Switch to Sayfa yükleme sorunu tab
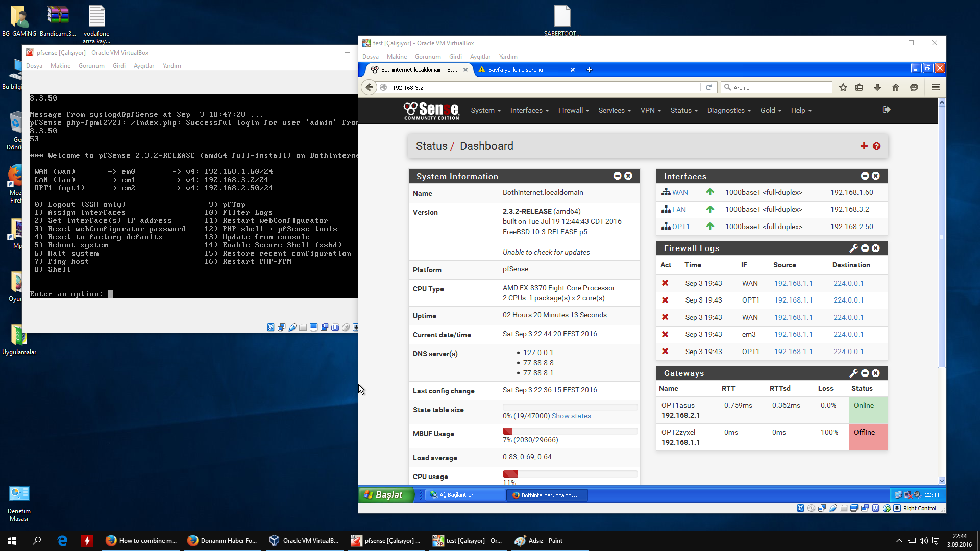The height and width of the screenshot is (551, 980). 526,70
